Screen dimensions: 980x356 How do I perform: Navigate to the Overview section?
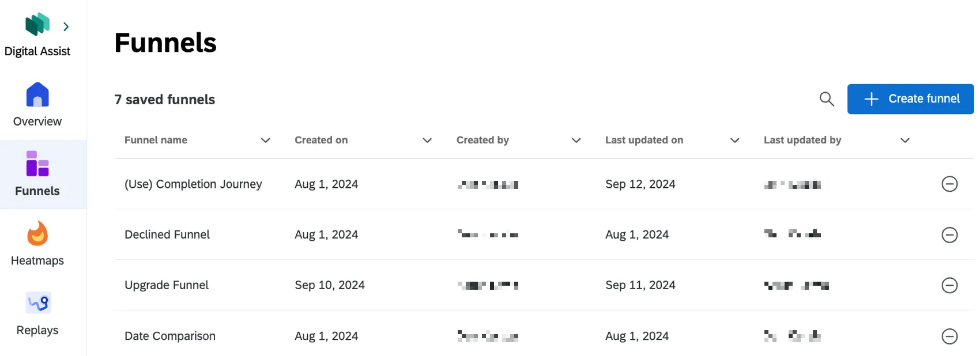(37, 121)
